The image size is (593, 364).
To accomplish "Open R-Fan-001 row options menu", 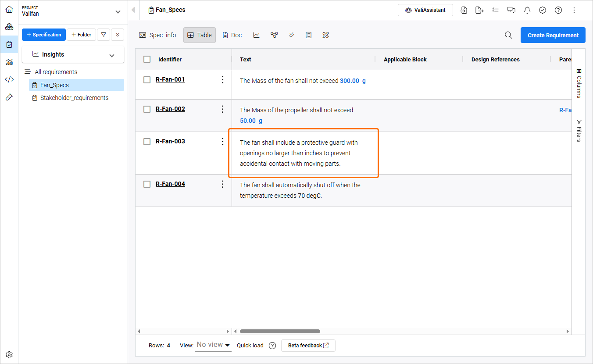I will click(x=222, y=79).
